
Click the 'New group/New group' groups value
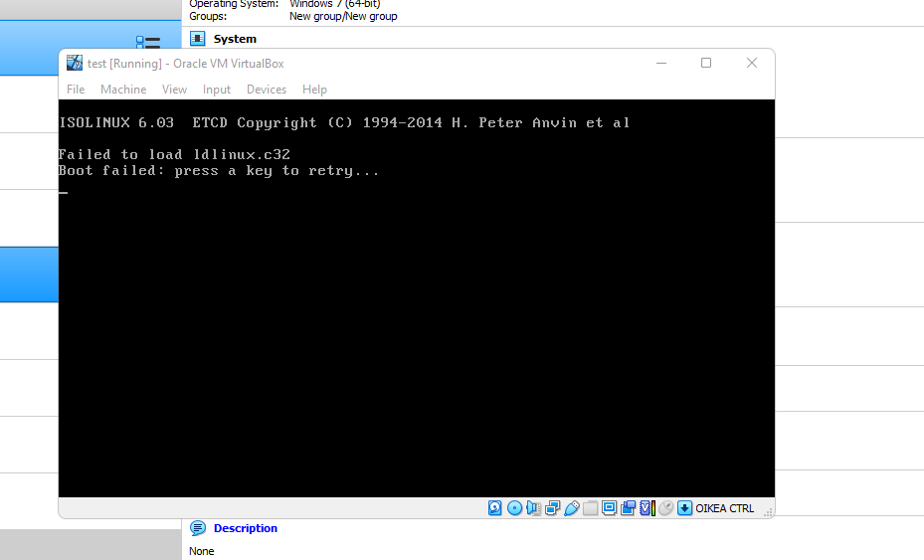tap(343, 17)
